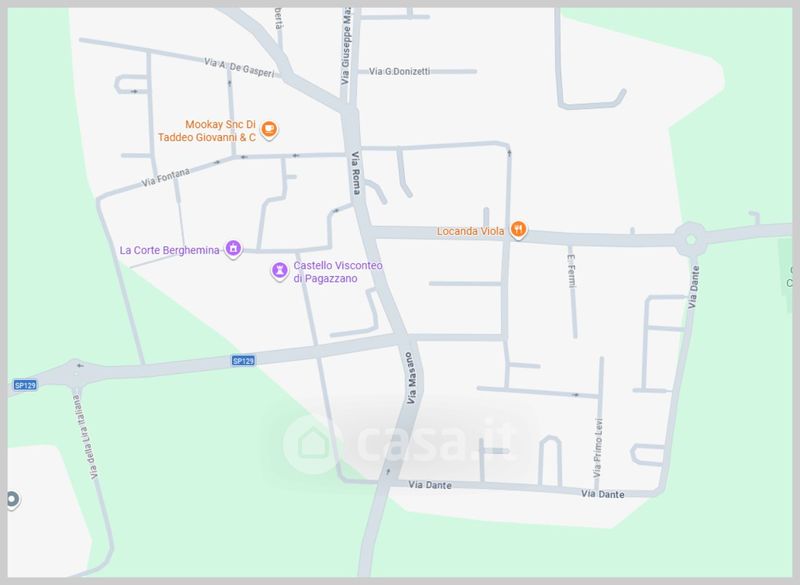
Task: Click the SP129 badge at left edge
Action: coord(25,385)
